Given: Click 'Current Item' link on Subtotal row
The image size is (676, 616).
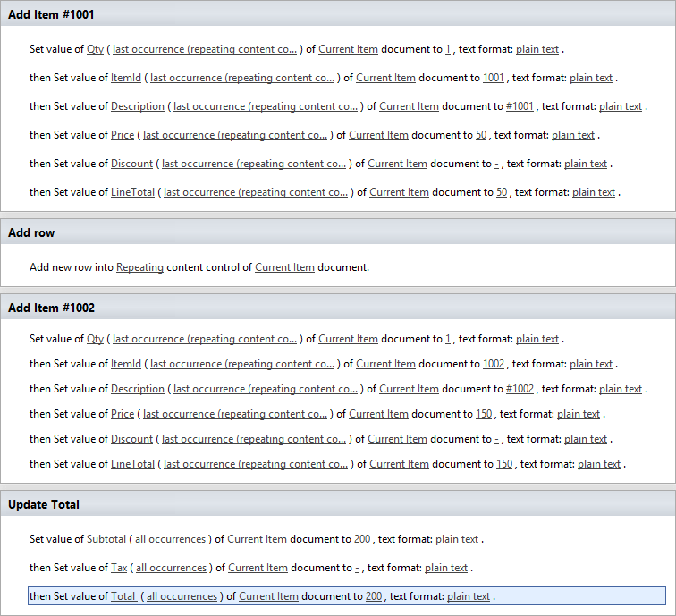Looking at the screenshot, I should (257, 539).
